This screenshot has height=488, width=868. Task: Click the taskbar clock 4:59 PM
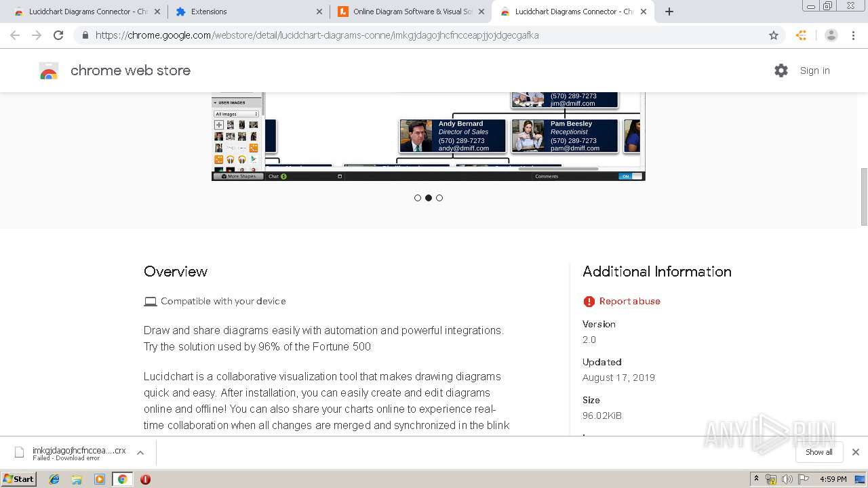[x=833, y=479]
